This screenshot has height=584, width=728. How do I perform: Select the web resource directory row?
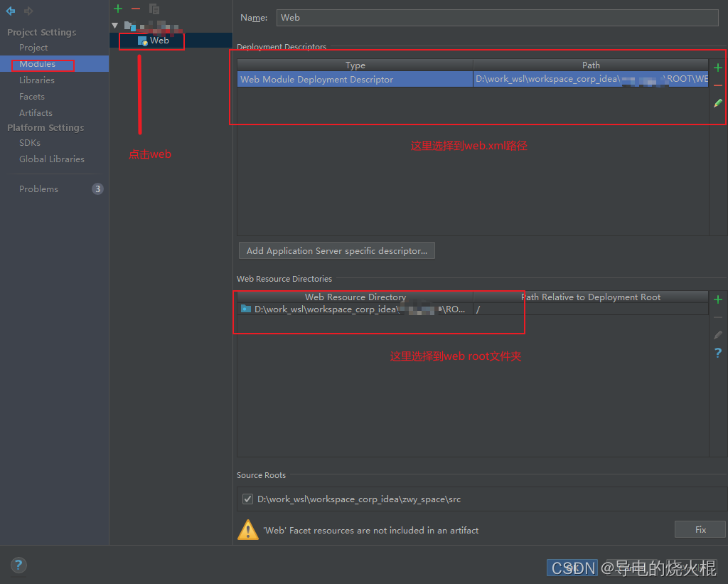[473, 309]
